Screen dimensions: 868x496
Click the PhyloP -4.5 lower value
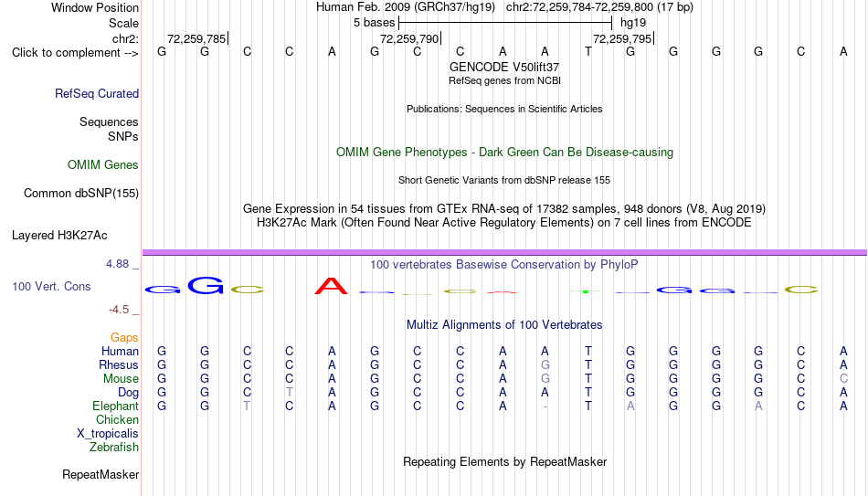point(119,310)
